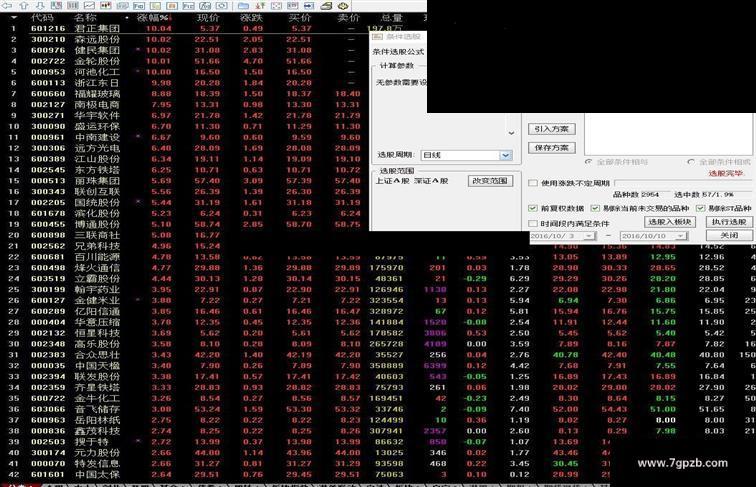Select 全部条件相或 radio button
Viewport: 756px width, 487px height.
691,162
